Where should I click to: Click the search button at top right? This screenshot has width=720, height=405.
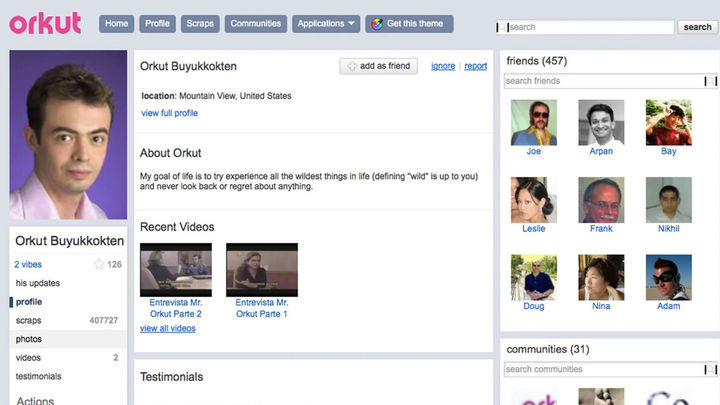point(696,27)
